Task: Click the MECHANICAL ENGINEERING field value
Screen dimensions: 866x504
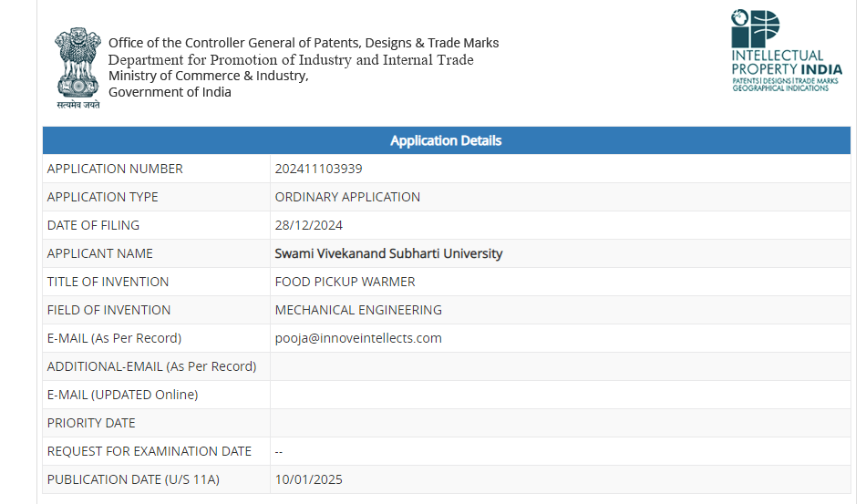Action: pyautogui.click(x=358, y=310)
